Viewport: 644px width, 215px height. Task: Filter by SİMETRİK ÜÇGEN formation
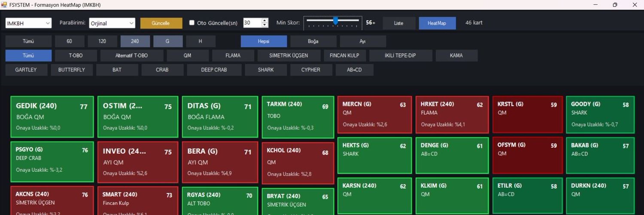tap(289, 55)
